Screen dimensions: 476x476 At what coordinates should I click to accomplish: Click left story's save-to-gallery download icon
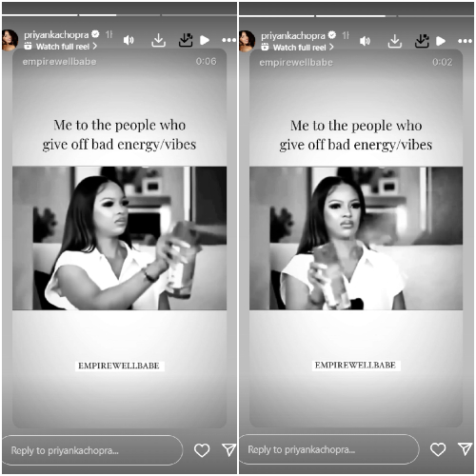(x=186, y=40)
